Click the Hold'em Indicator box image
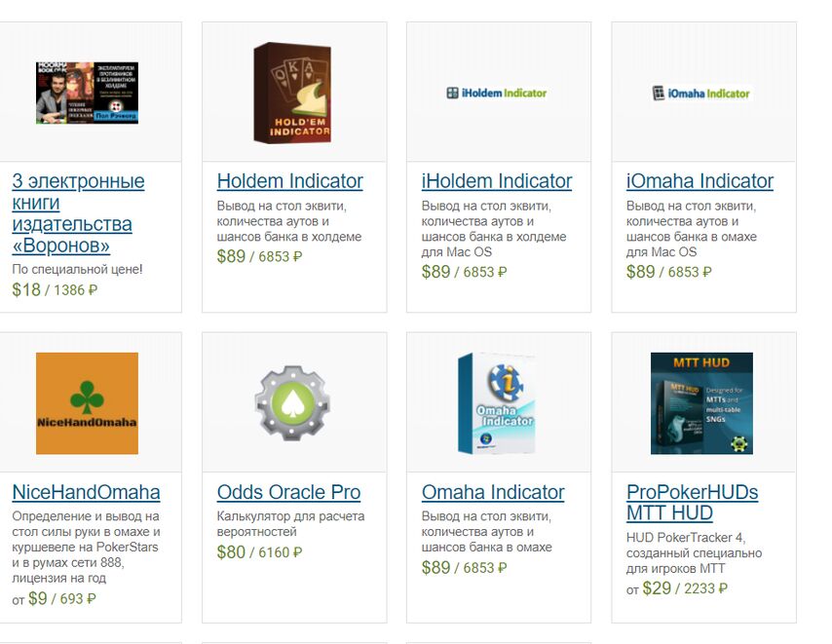 pos(292,93)
